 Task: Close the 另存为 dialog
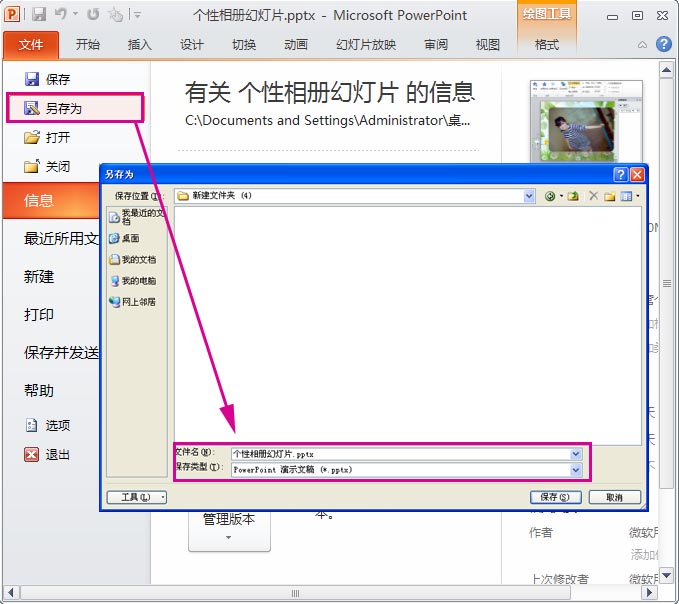point(637,174)
